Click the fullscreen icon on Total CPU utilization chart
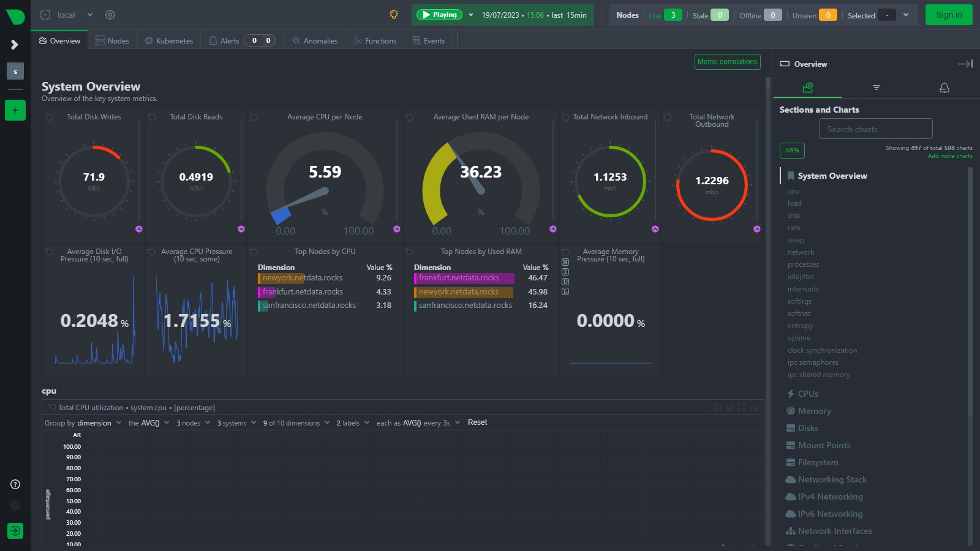The image size is (980, 551). click(742, 407)
